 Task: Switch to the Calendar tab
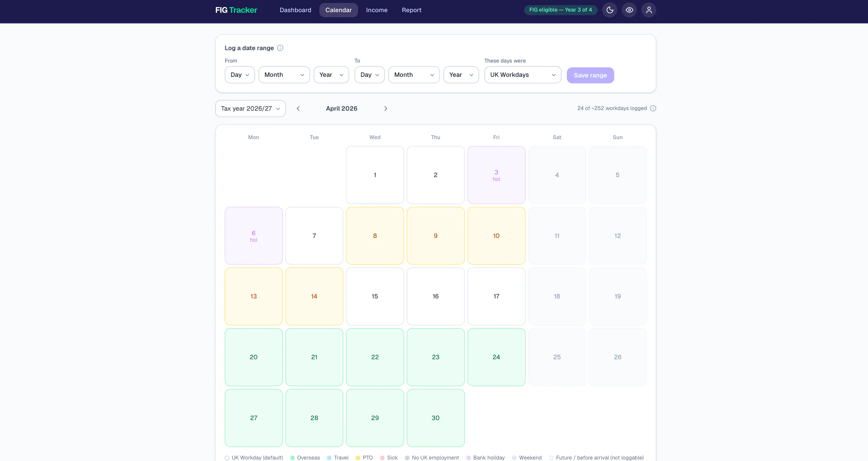click(x=338, y=10)
